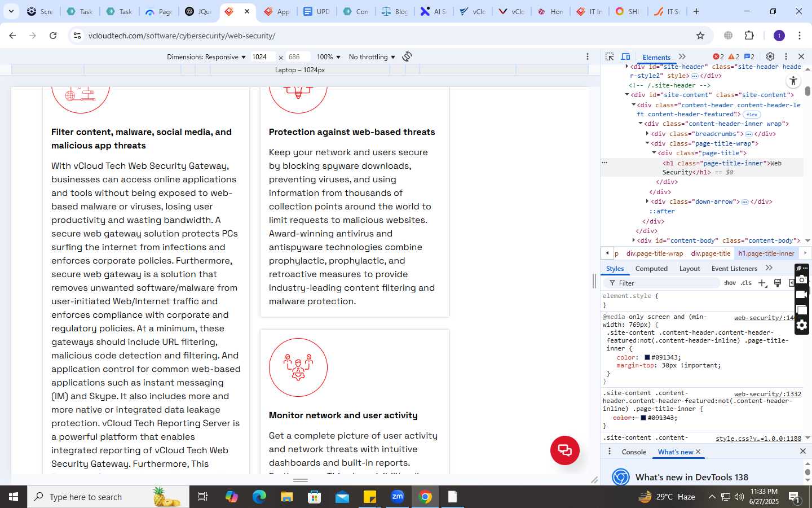
Task: Open the 100% zoom dropdown
Action: 329,57
